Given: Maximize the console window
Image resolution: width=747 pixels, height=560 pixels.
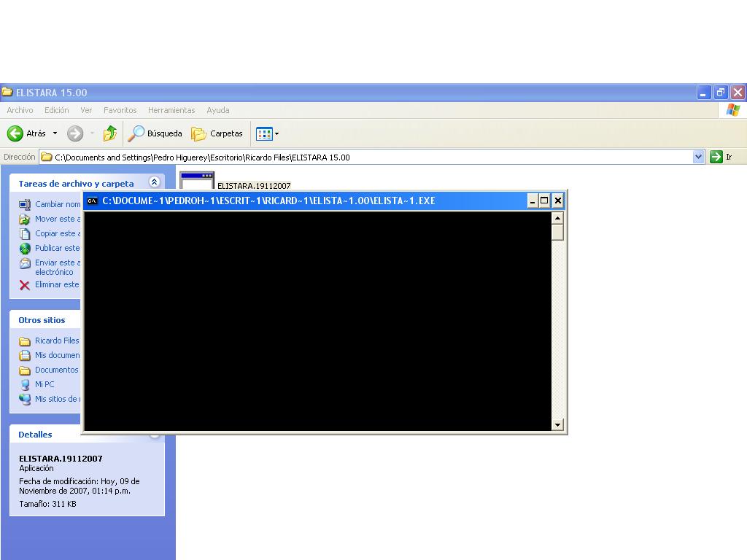Looking at the screenshot, I should [544, 201].
